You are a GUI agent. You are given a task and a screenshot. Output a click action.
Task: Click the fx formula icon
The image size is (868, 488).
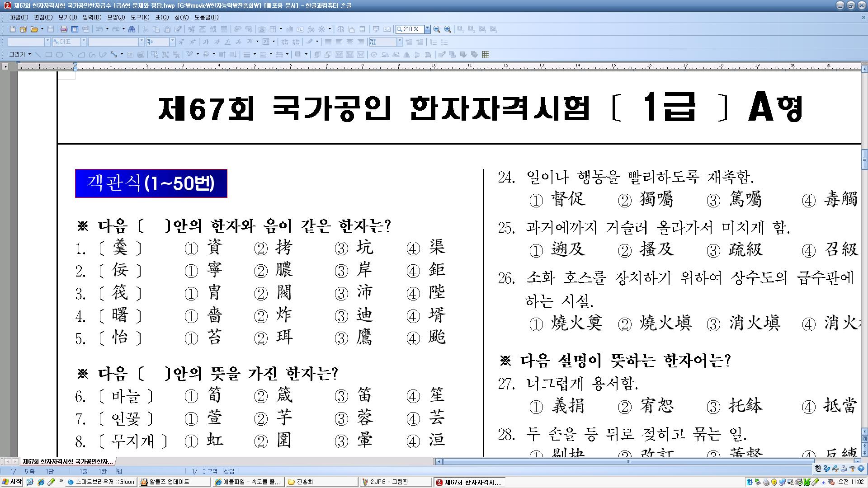pos(311,29)
